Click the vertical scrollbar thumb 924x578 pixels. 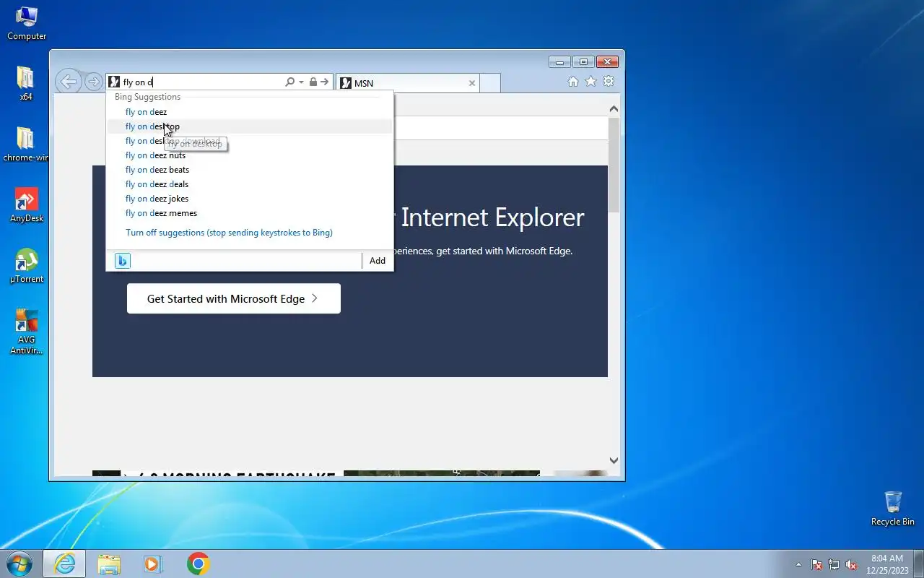point(614,165)
